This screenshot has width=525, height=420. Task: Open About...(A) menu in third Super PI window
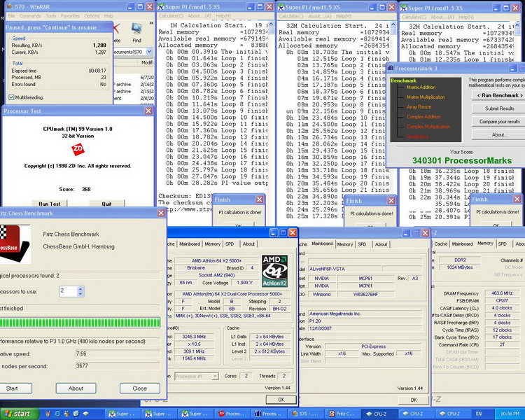point(442,17)
